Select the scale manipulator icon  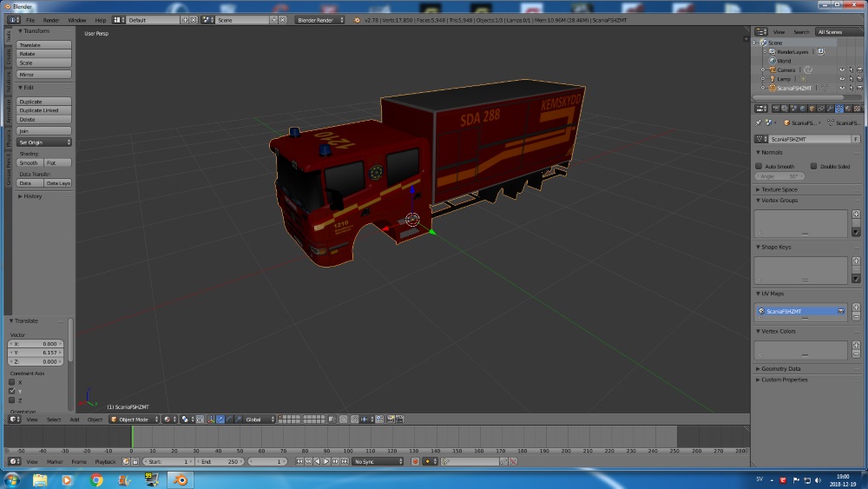click(238, 420)
